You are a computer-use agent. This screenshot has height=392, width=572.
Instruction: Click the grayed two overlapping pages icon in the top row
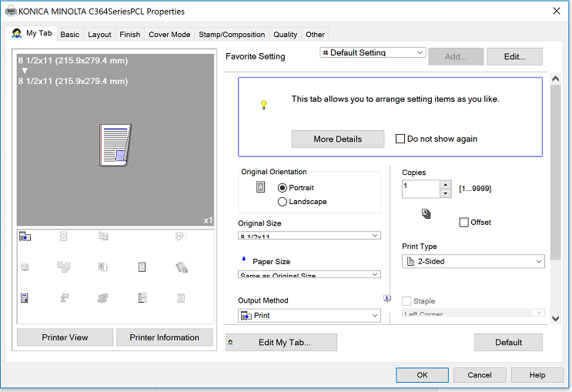pyautogui.click(x=103, y=236)
